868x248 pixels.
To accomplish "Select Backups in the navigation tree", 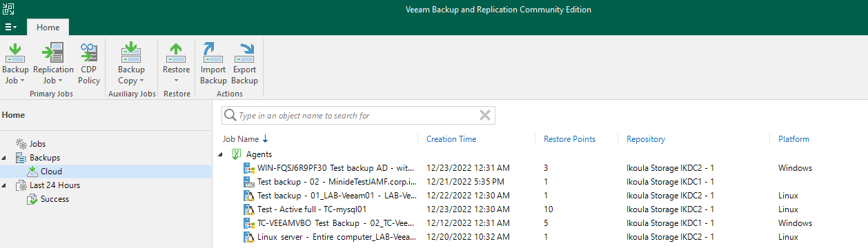I will [44, 158].
